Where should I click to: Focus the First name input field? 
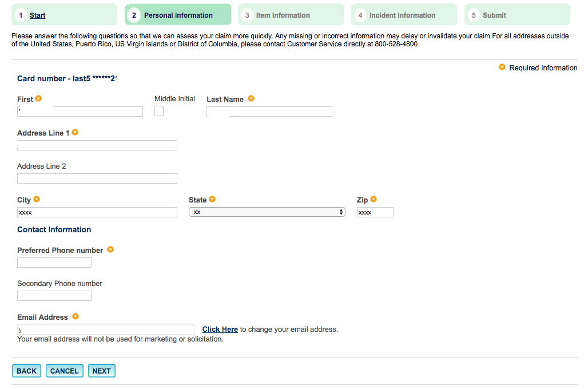(80, 112)
